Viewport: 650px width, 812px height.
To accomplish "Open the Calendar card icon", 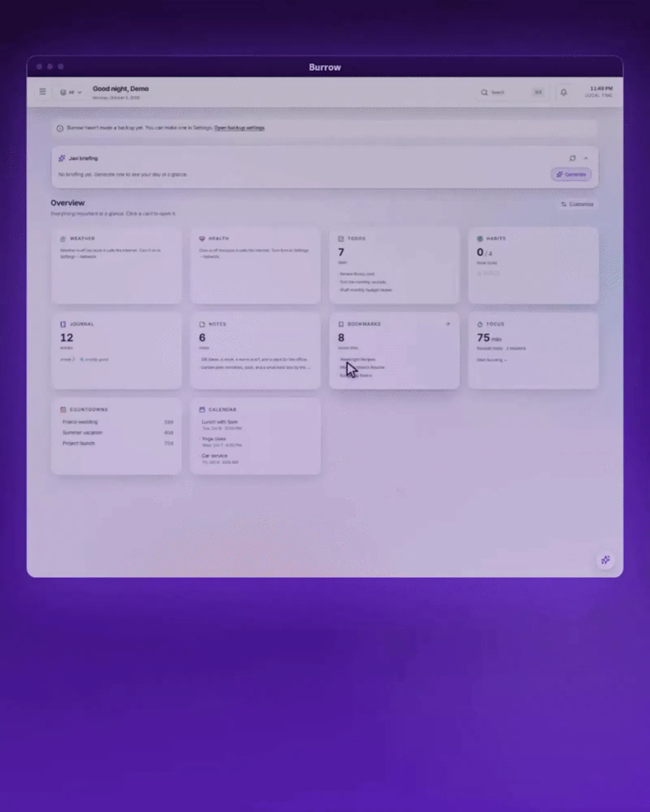I will click(202, 409).
